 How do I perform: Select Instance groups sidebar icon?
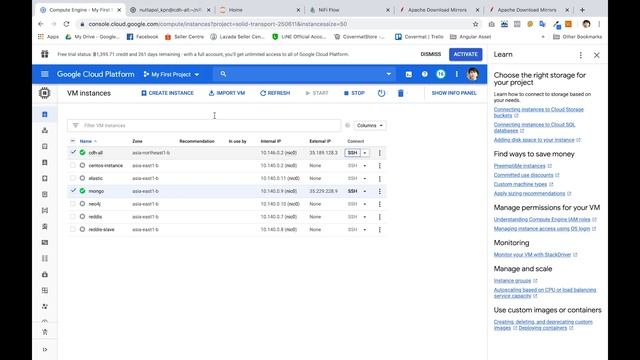[x=45, y=131]
